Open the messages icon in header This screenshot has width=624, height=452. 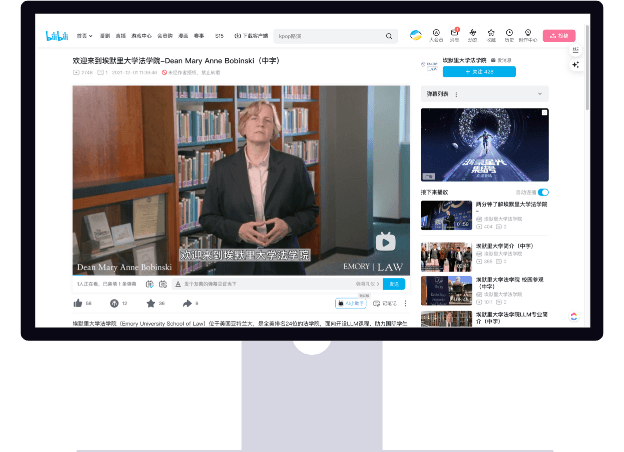click(455, 34)
